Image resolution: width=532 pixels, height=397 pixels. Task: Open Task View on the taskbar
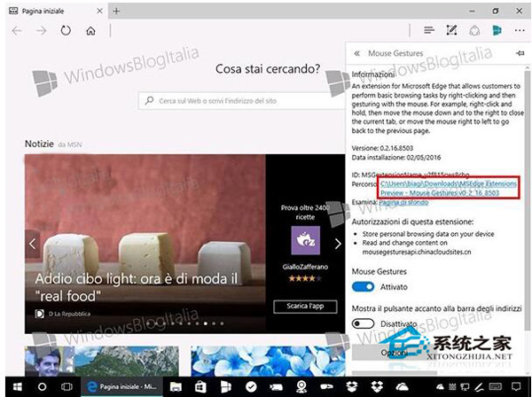pyautogui.click(x=66, y=386)
